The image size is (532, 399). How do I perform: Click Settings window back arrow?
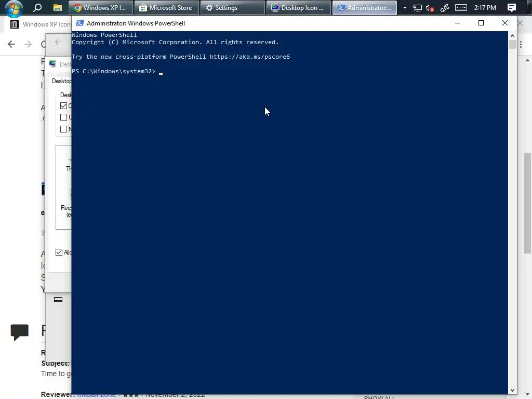[x=58, y=42]
